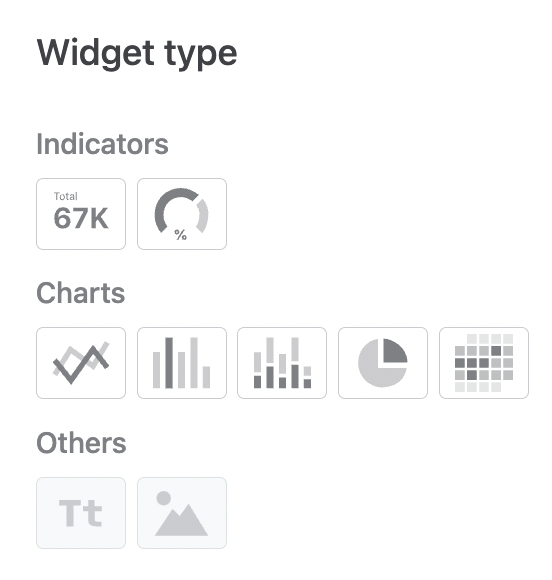
Task: Click the Charts section label
Action: click(x=81, y=293)
